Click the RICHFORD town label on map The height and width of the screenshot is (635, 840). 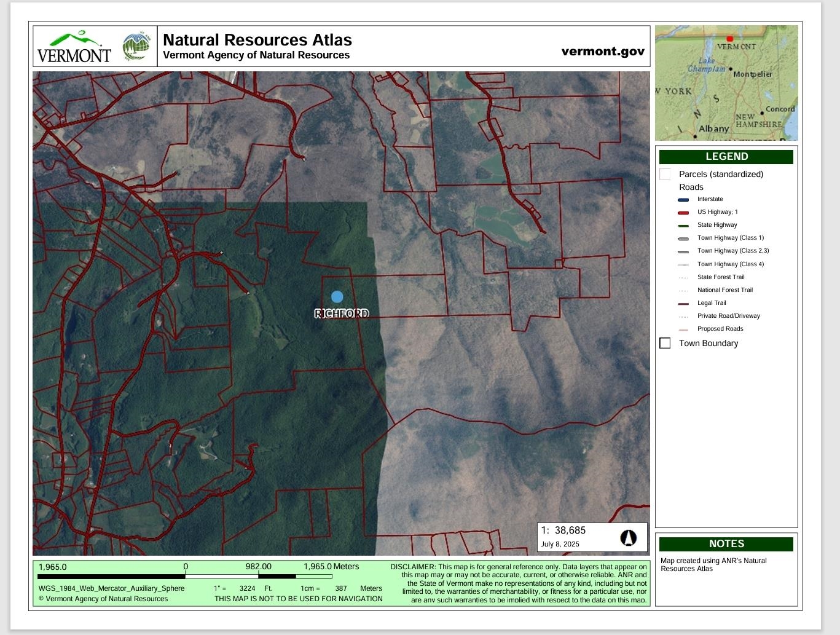pyautogui.click(x=342, y=314)
